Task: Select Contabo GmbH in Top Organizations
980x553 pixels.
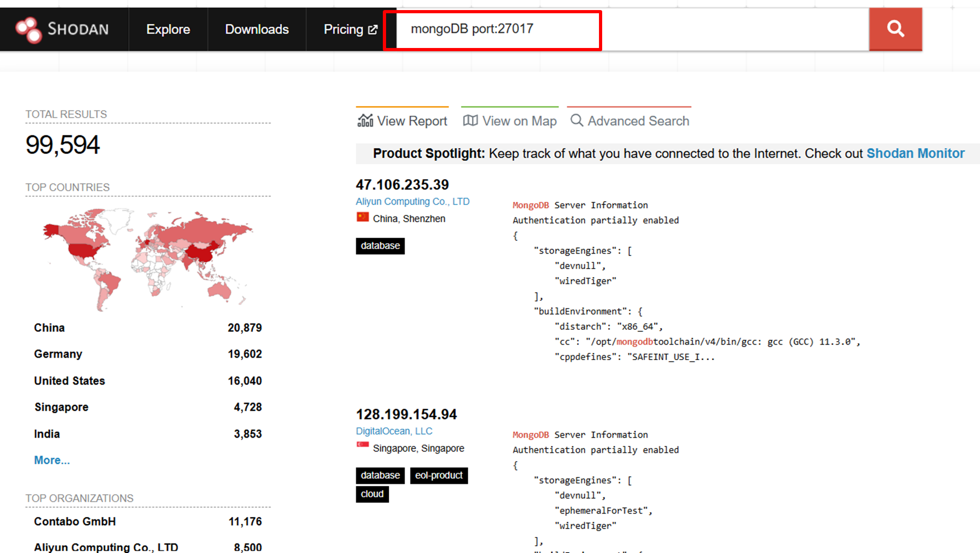Action: tap(75, 521)
